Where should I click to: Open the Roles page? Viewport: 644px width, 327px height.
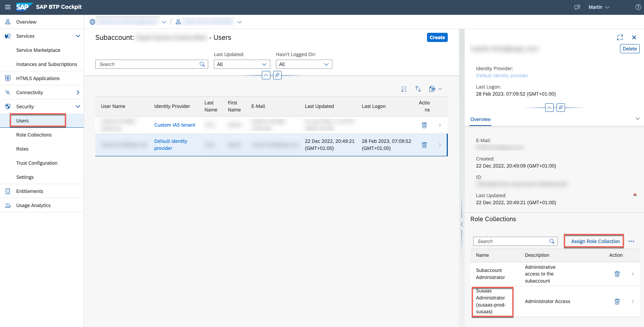pos(22,149)
